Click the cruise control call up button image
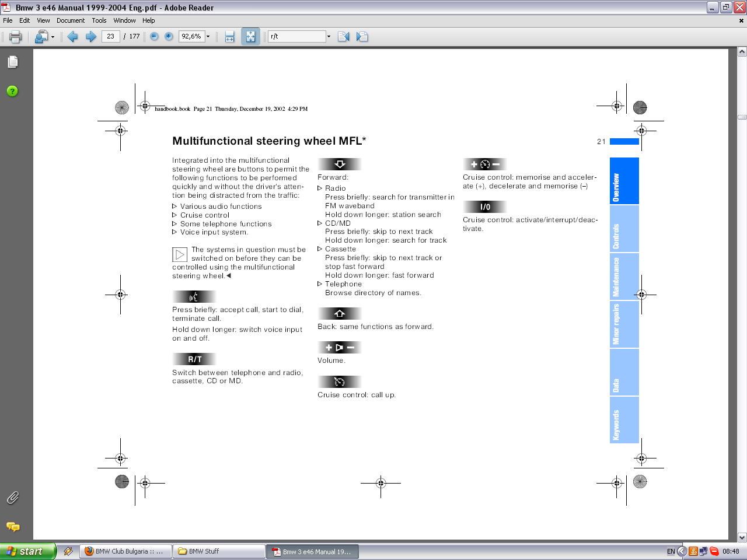 pyautogui.click(x=340, y=381)
